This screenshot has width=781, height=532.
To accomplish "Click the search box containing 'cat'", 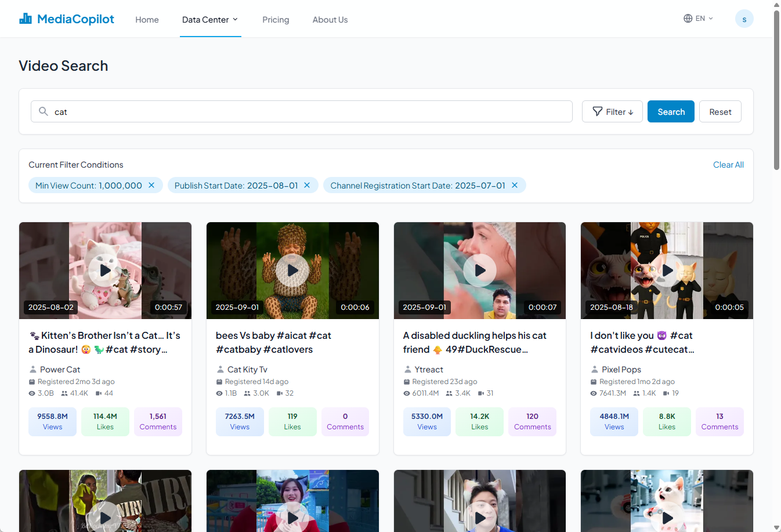I will (x=302, y=111).
